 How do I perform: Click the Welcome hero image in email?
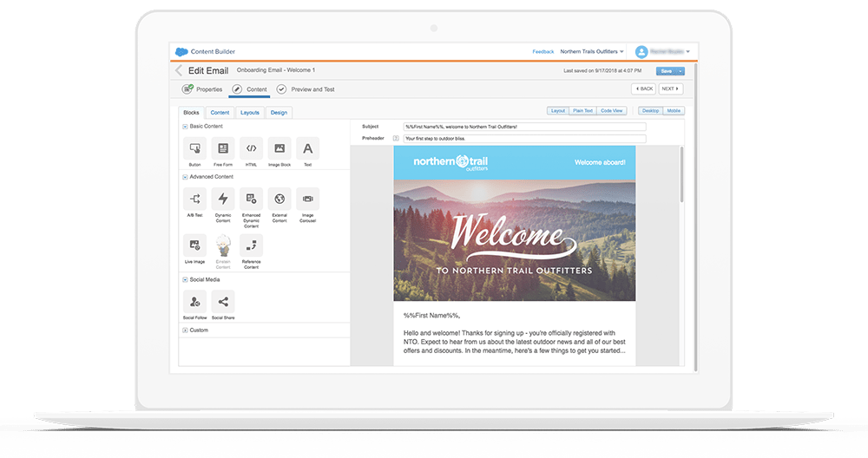click(x=514, y=240)
